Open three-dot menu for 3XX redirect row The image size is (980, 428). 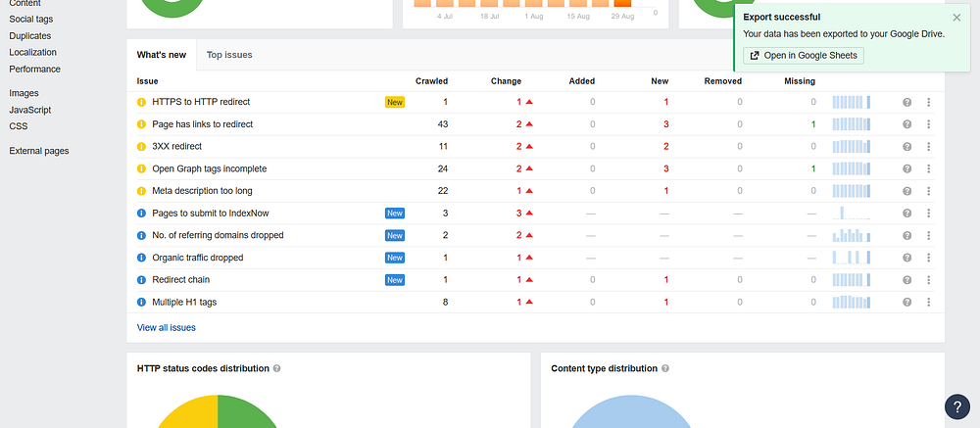929,146
